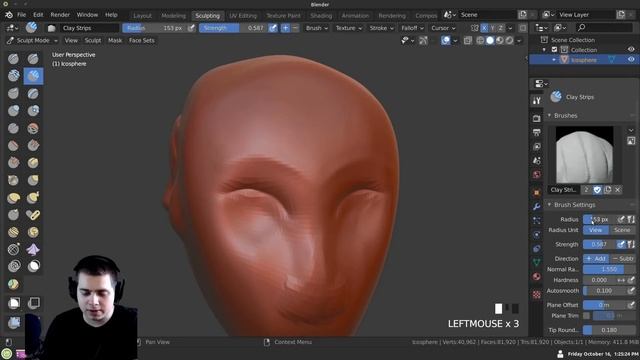Hide Collection with its eye icon
This screenshot has height=360, width=640.
(x=631, y=49)
